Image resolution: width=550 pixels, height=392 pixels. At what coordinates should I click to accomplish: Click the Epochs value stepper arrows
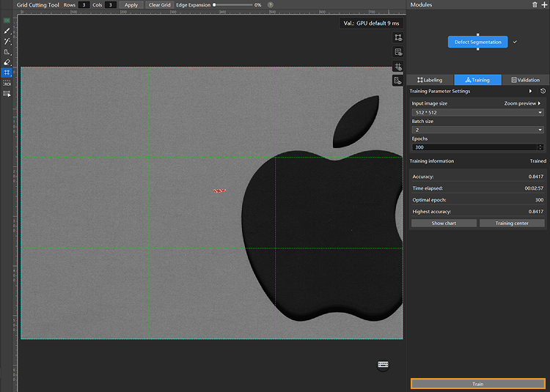pos(540,147)
